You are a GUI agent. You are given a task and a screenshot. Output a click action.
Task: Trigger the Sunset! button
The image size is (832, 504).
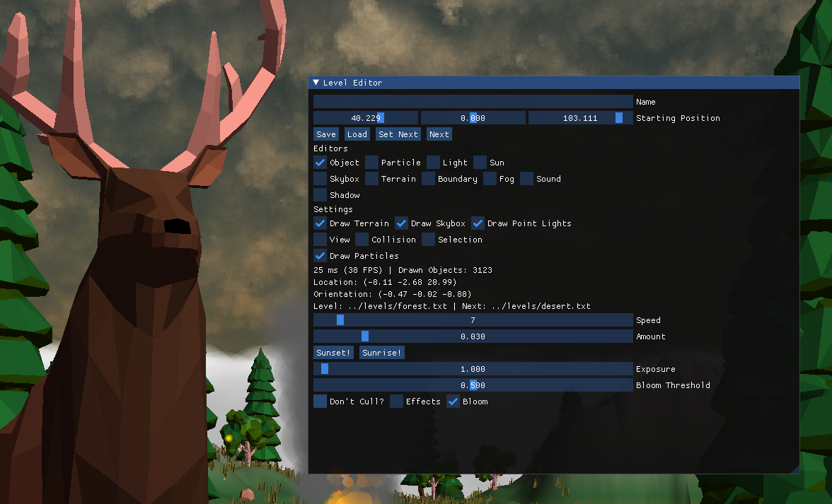pos(333,353)
